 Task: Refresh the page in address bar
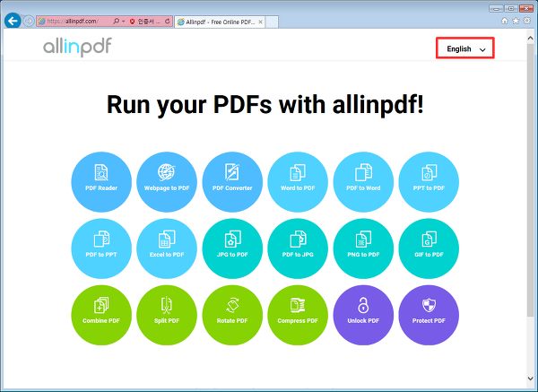pos(168,22)
